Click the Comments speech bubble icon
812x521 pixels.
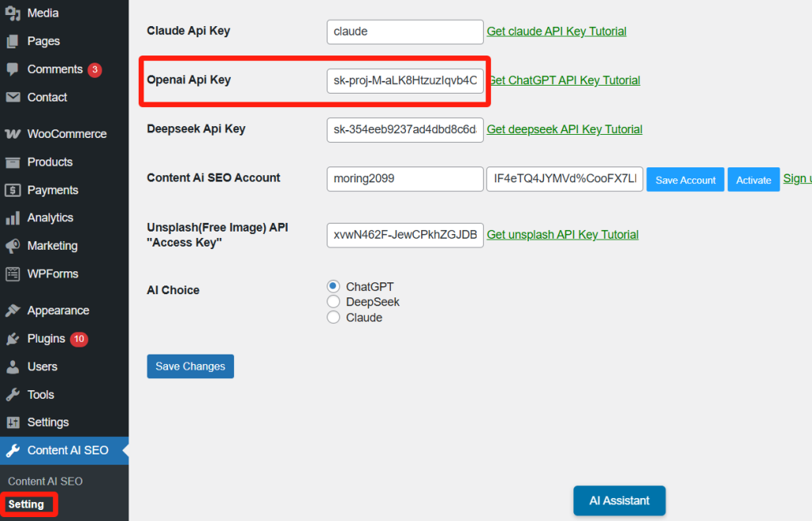click(13, 70)
